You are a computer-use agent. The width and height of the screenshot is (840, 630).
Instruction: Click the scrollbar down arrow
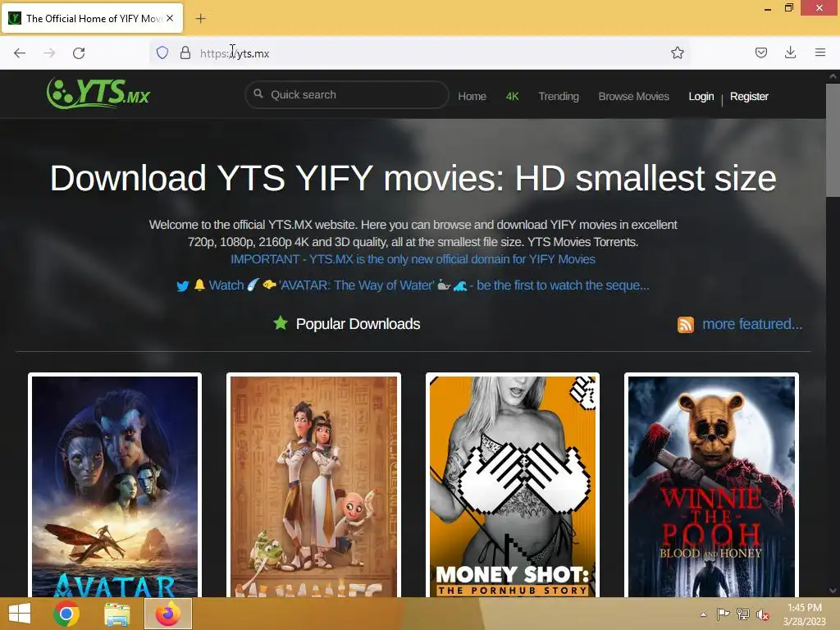(833, 591)
